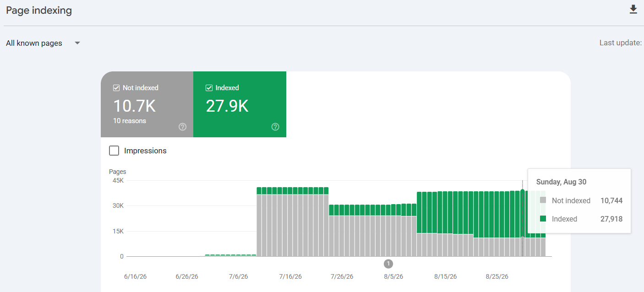Click the '10 reasons' text
Viewport: 644px width, 292px height.
coord(130,121)
